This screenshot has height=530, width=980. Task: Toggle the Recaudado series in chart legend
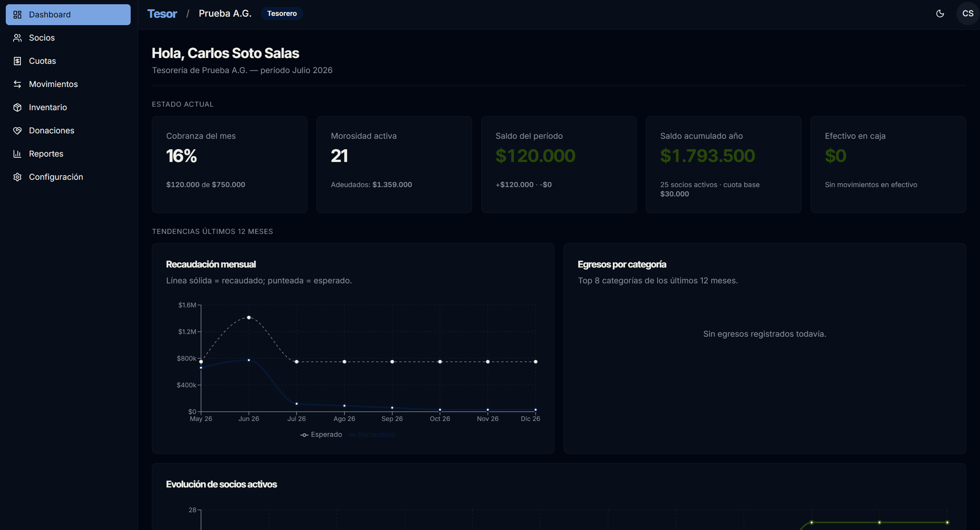372,435
